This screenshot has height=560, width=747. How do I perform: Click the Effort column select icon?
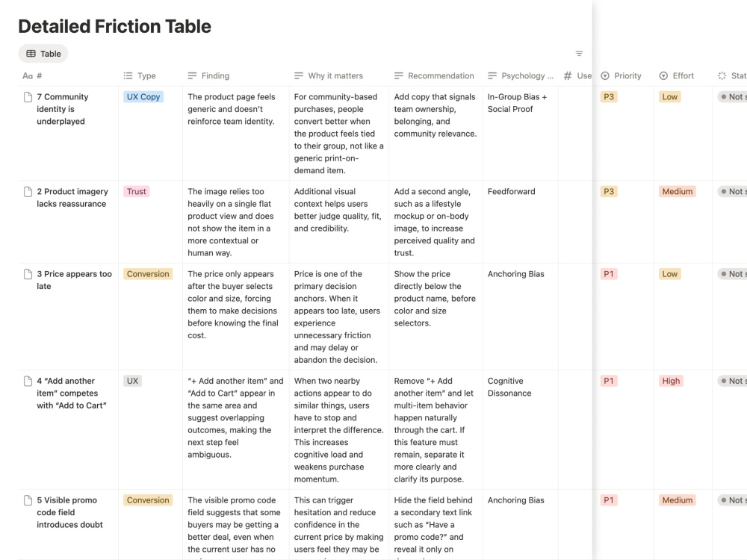click(663, 75)
